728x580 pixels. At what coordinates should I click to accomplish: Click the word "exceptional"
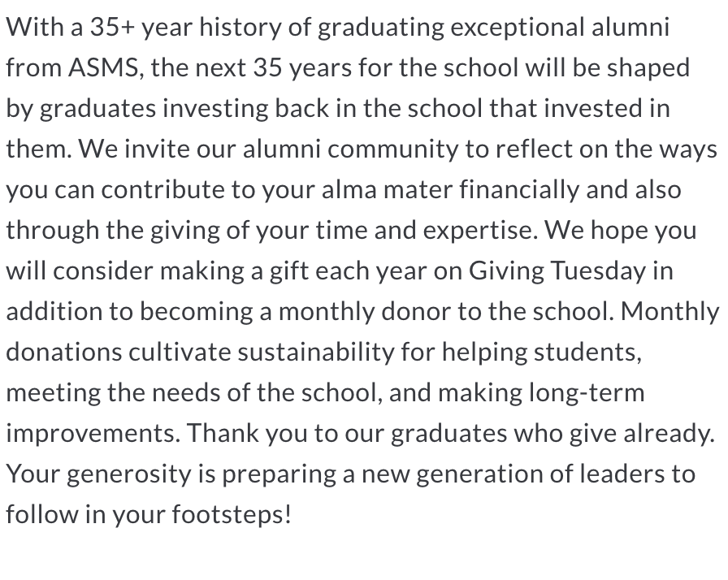click(x=518, y=27)
